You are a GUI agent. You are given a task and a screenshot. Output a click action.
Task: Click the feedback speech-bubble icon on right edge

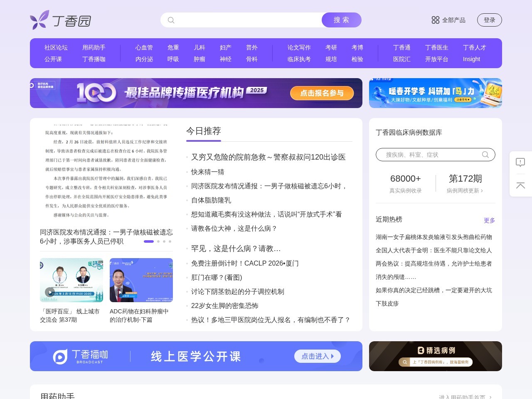pyautogui.click(x=520, y=163)
